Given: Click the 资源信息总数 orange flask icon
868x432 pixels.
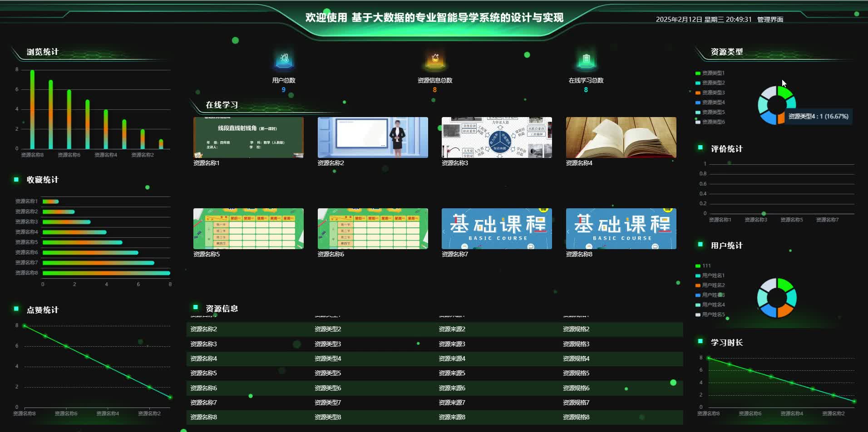Looking at the screenshot, I should point(435,60).
